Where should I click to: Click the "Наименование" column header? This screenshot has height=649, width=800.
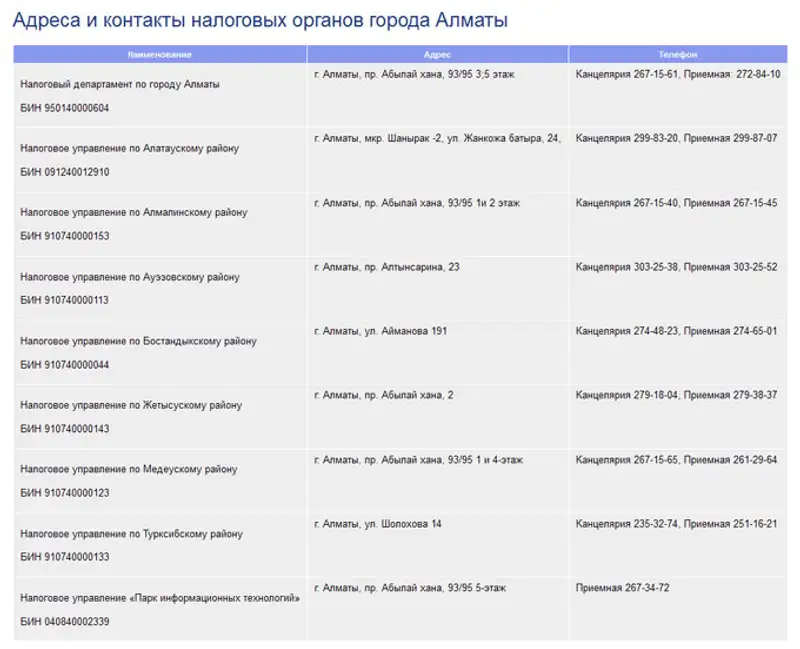click(x=160, y=54)
